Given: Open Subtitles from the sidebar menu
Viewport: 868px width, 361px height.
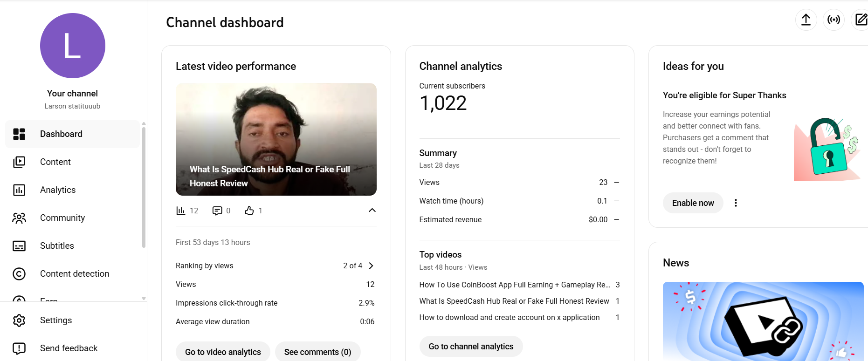Looking at the screenshot, I should 57,245.
